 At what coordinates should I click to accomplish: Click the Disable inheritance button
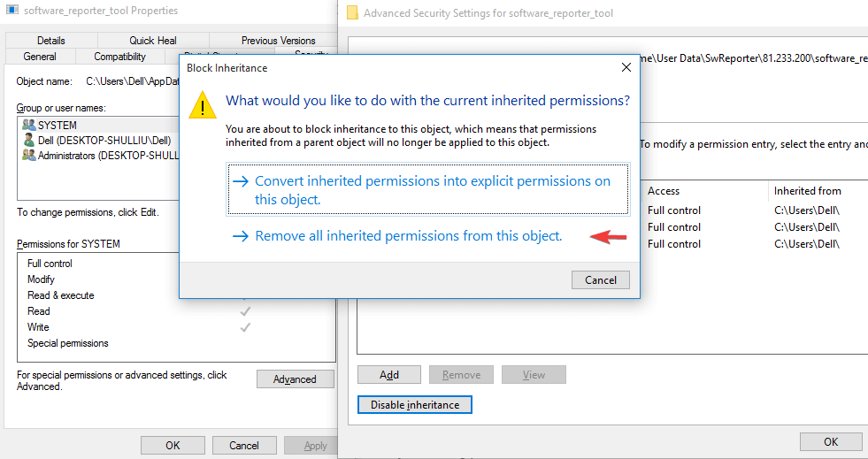[415, 405]
